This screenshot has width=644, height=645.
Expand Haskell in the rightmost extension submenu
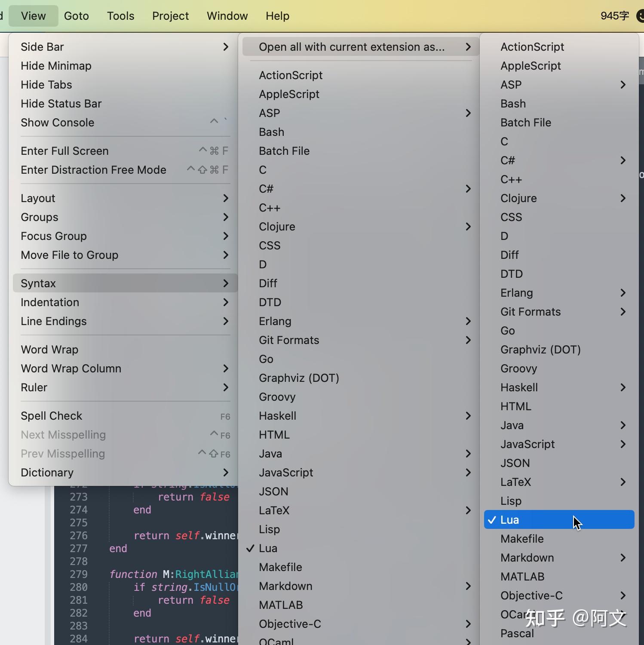559,387
